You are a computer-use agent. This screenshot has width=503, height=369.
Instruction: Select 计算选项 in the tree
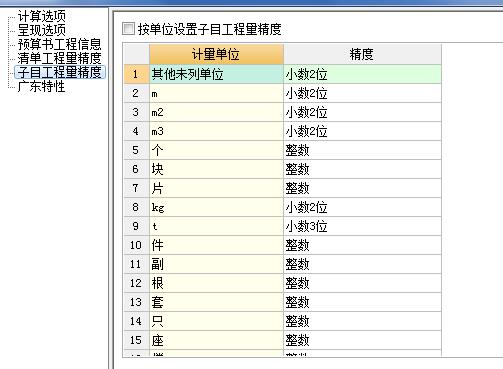pos(42,16)
